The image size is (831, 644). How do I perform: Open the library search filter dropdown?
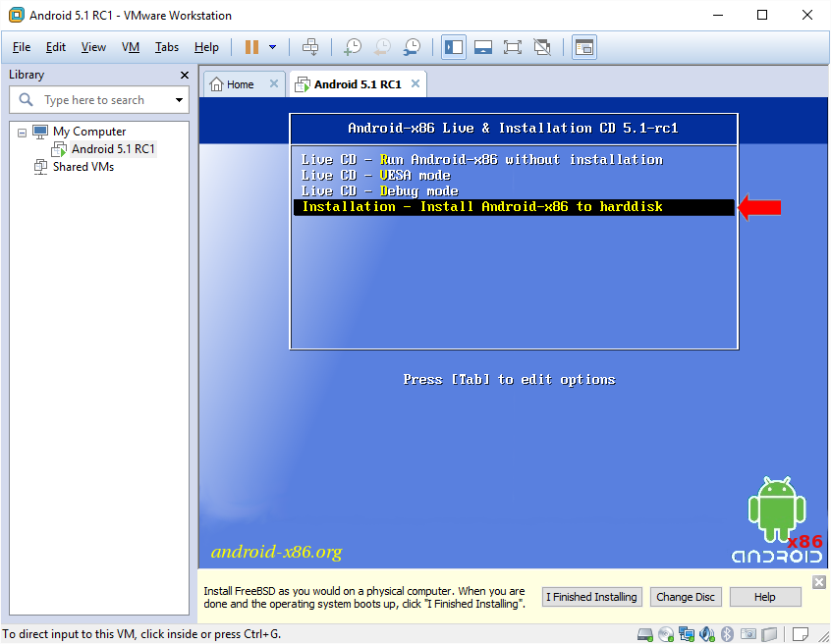click(179, 100)
